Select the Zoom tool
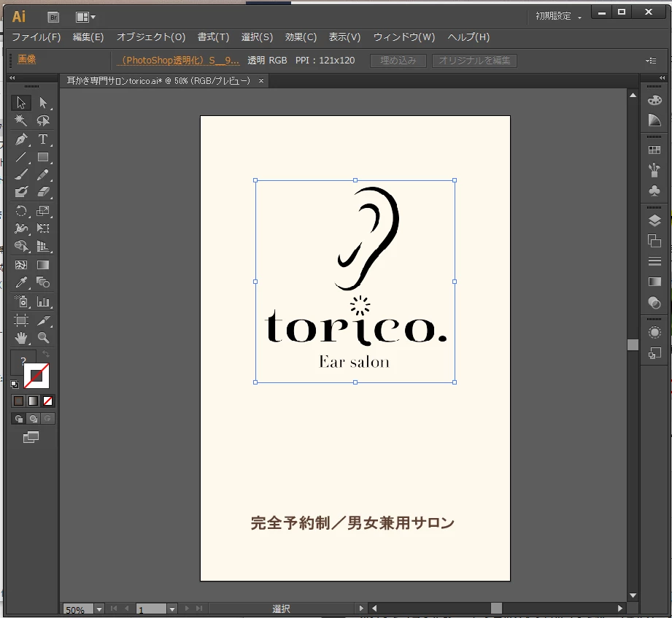Screen dimensions: 672x618 [43, 338]
